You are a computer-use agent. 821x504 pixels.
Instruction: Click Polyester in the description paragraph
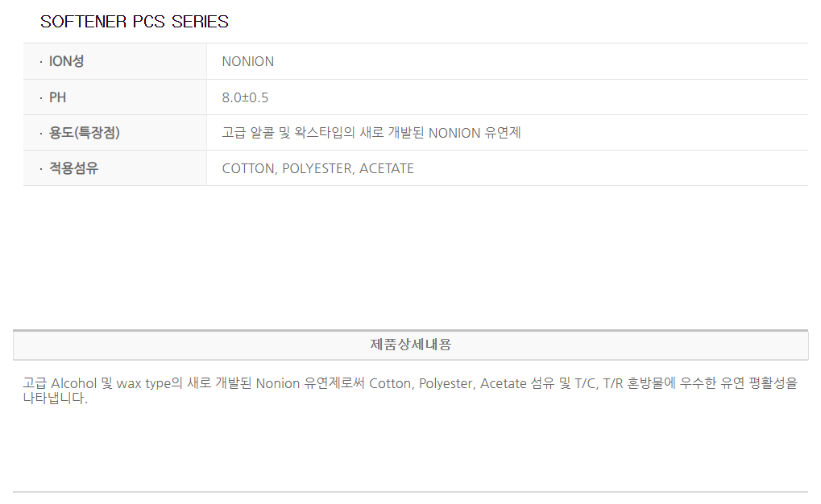pyautogui.click(x=446, y=383)
